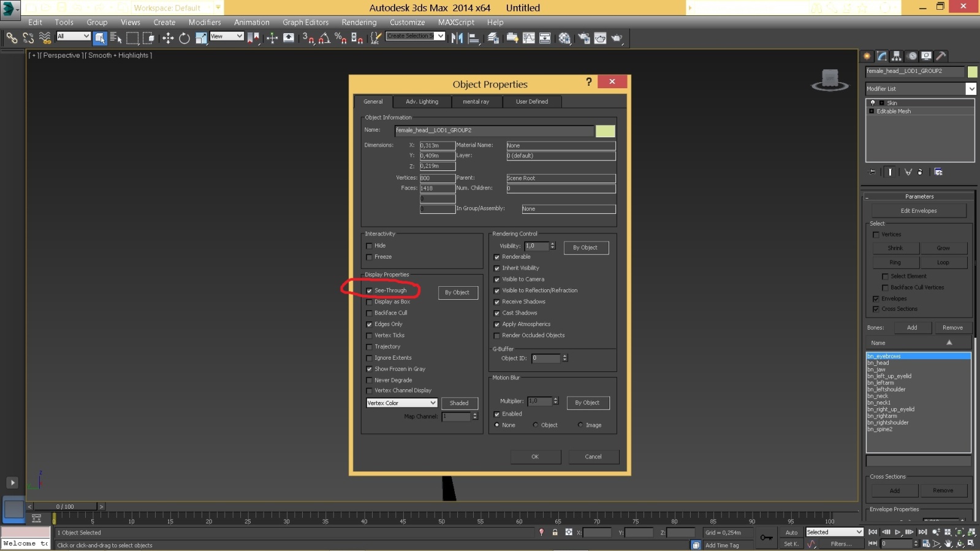Check the Freeze checkbox
This screenshot has height=551, width=980.
click(369, 257)
